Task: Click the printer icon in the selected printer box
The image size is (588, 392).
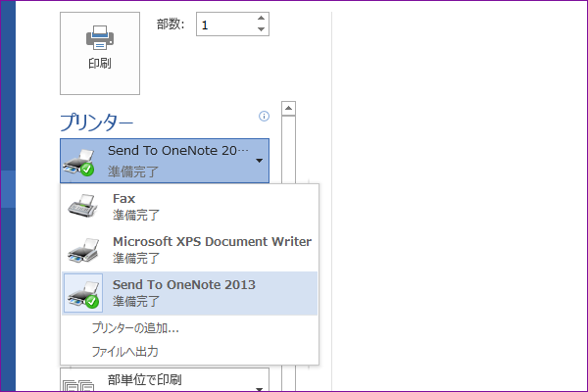Action: [x=79, y=162]
